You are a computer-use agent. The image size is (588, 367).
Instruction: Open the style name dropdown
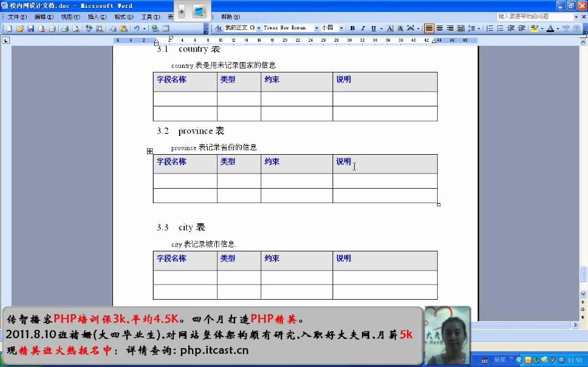pos(259,28)
